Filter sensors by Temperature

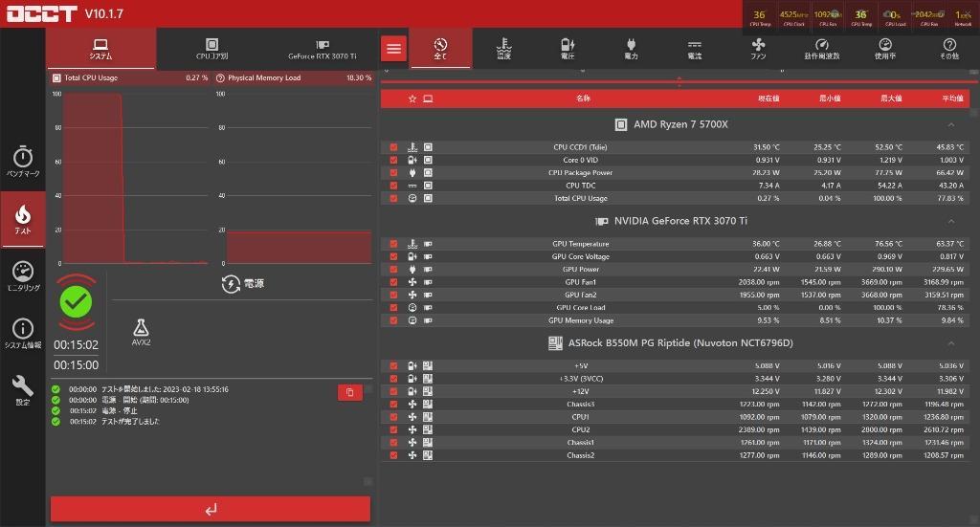coord(503,48)
